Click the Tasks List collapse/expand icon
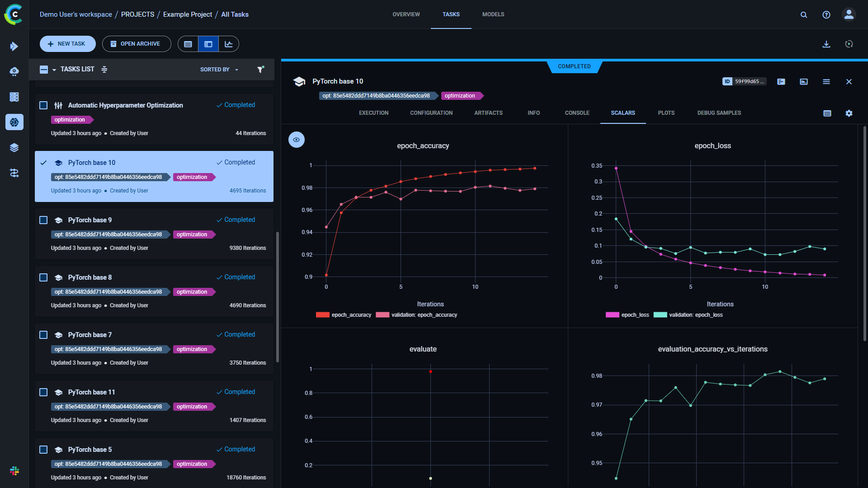The width and height of the screenshot is (868, 488). [x=104, y=69]
